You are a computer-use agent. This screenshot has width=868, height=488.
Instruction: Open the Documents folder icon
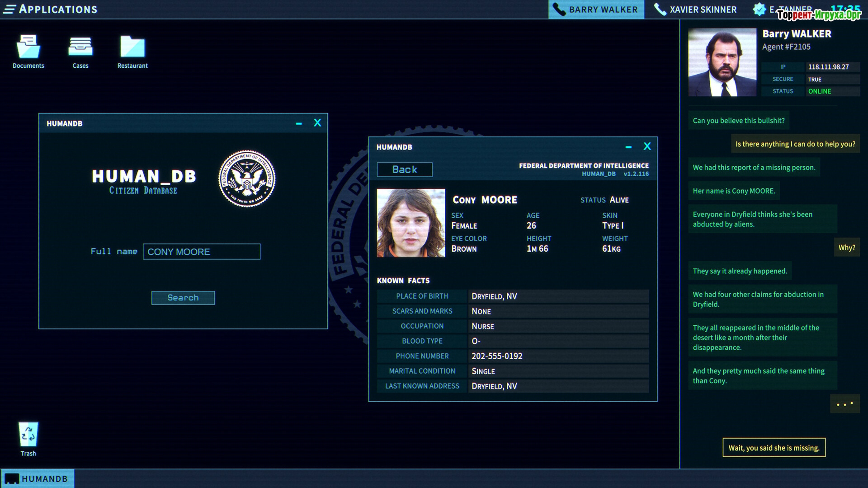point(28,47)
